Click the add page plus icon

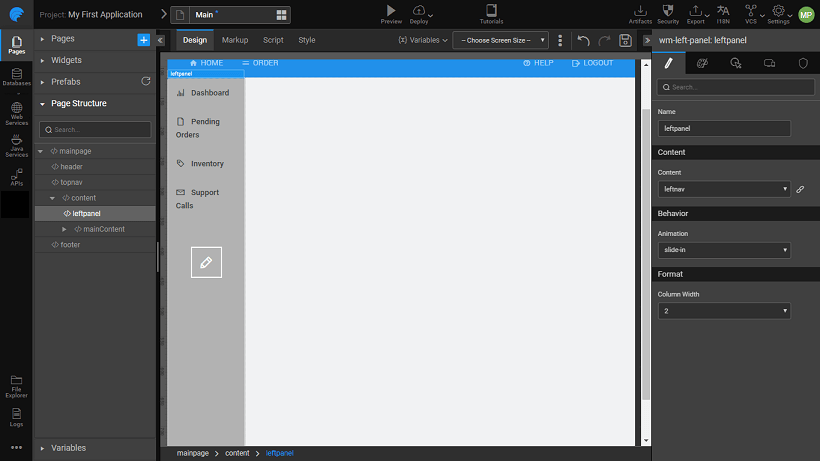point(143,39)
